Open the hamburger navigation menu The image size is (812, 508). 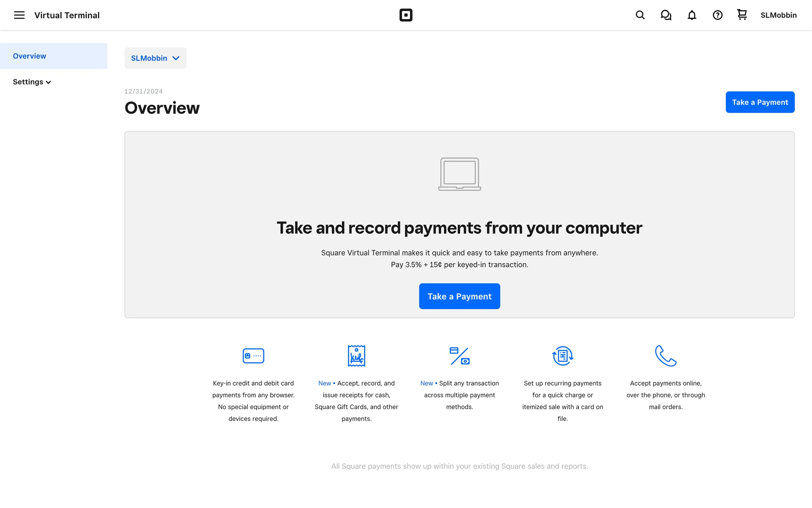(x=19, y=15)
